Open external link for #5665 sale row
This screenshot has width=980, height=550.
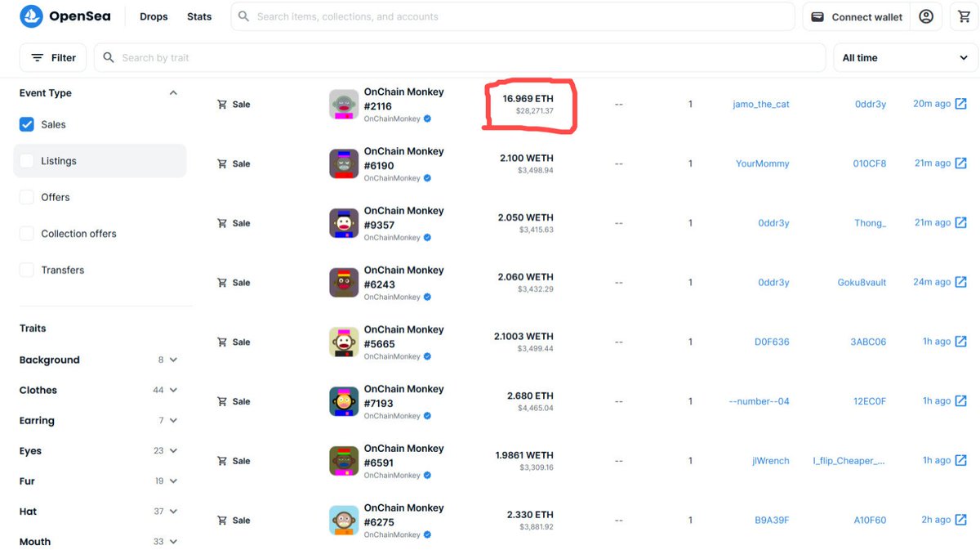[x=961, y=342]
